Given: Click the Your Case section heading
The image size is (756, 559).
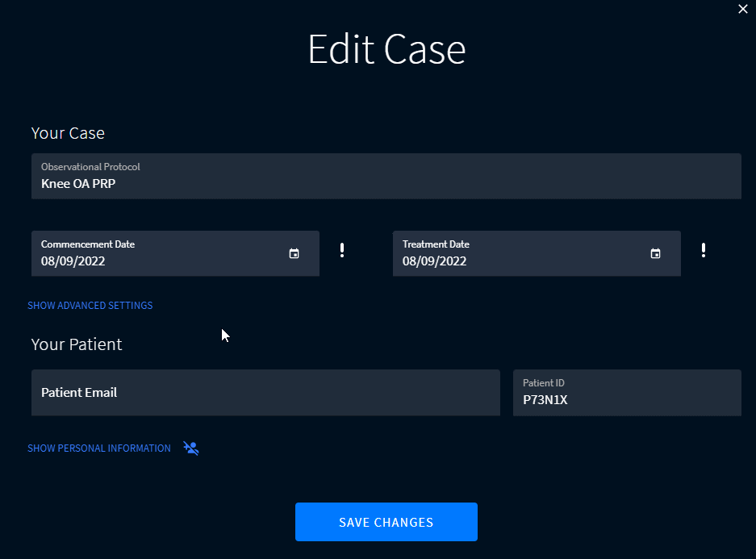Looking at the screenshot, I should [x=68, y=133].
